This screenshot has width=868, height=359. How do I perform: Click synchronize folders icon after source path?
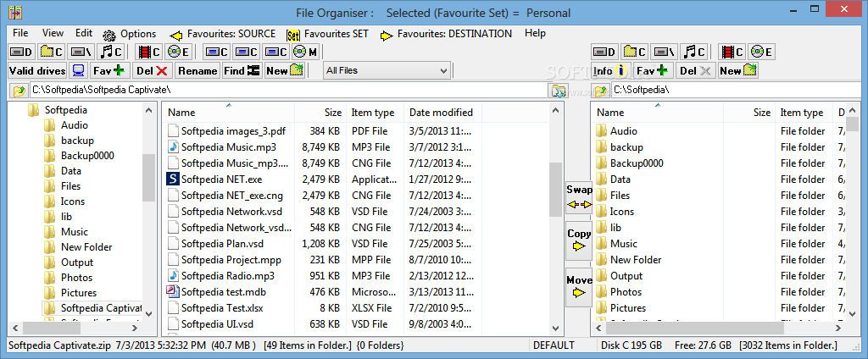557,90
